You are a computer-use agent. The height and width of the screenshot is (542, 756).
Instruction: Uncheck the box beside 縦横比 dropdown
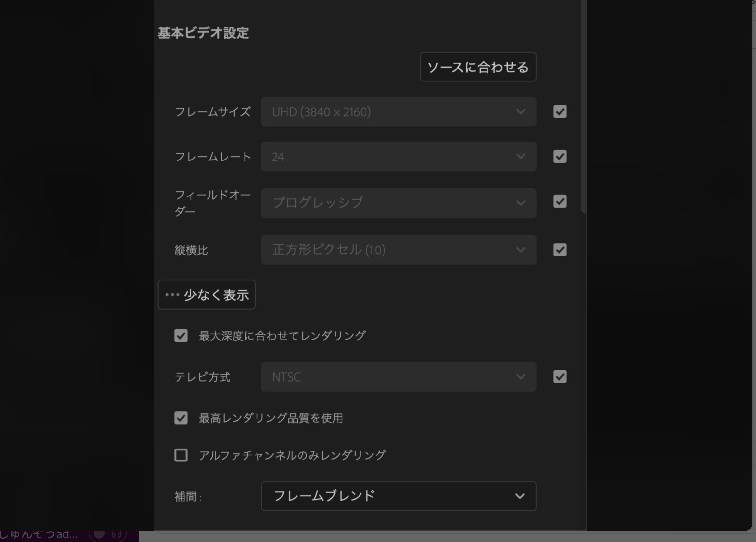[560, 250]
